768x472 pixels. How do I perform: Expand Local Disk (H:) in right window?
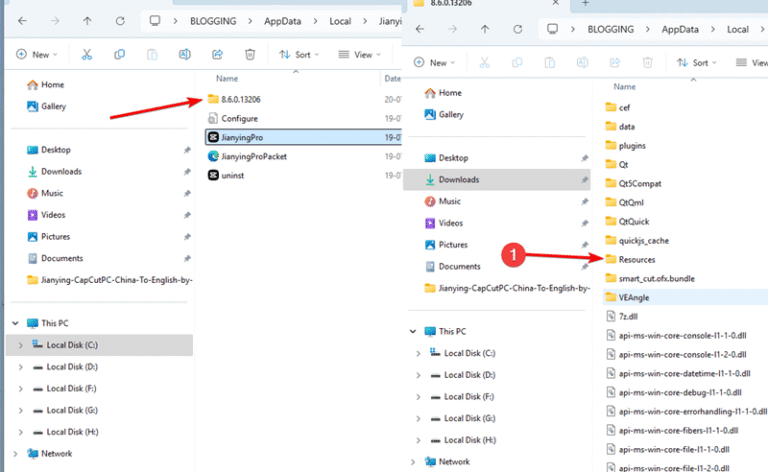(418, 440)
